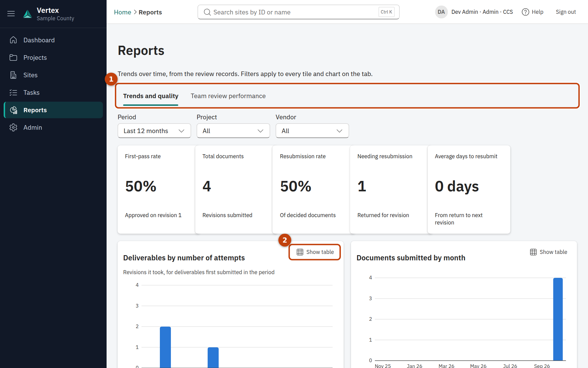Click Reports breadcrumb text
Image resolution: width=588 pixels, height=368 pixels.
[150, 12]
